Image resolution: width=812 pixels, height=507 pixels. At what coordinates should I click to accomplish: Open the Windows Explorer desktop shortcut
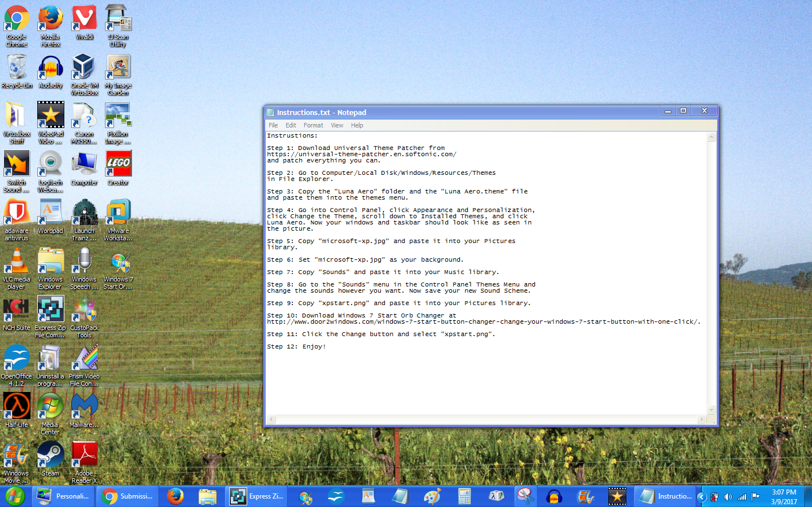point(50,268)
